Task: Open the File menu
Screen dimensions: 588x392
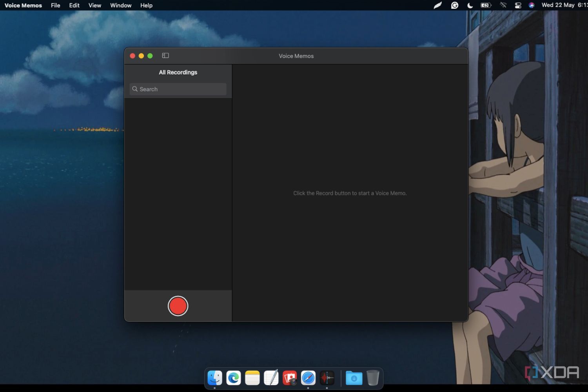Action: point(56,5)
